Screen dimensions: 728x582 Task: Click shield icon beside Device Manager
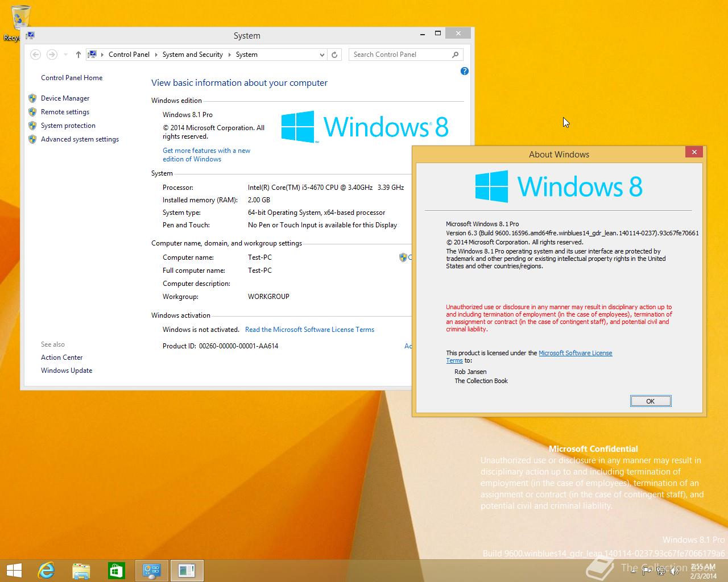coord(32,98)
